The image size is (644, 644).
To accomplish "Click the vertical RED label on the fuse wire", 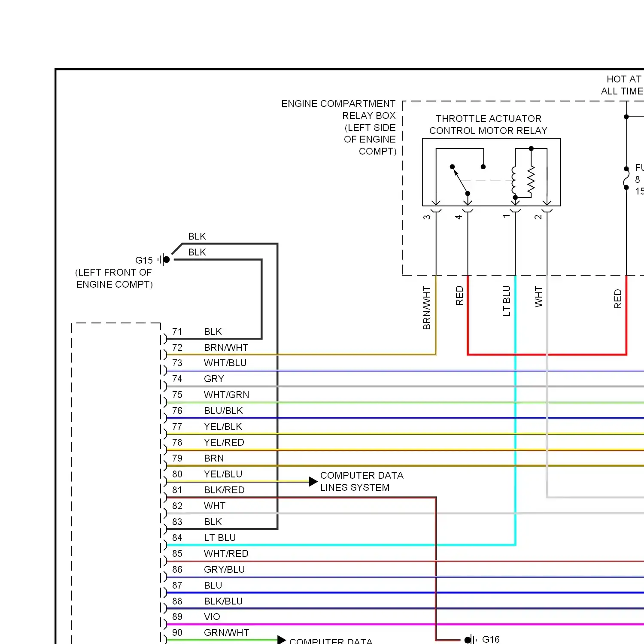I will click(618, 299).
